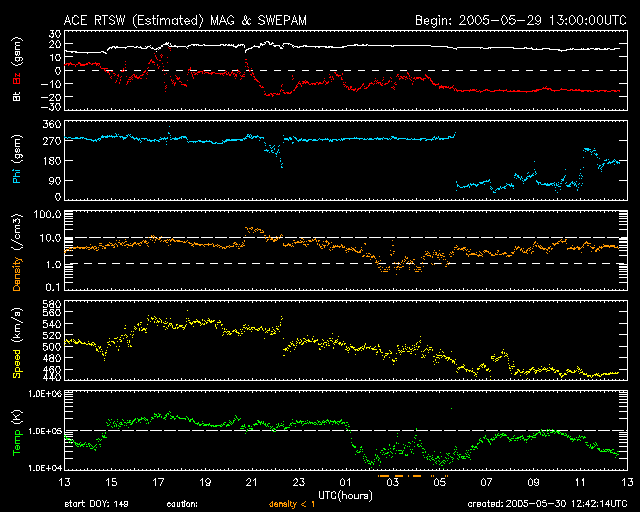This screenshot has height=512, width=640.
Task: Click the "1.0" tick on the Density axis
Action: click(x=53, y=265)
